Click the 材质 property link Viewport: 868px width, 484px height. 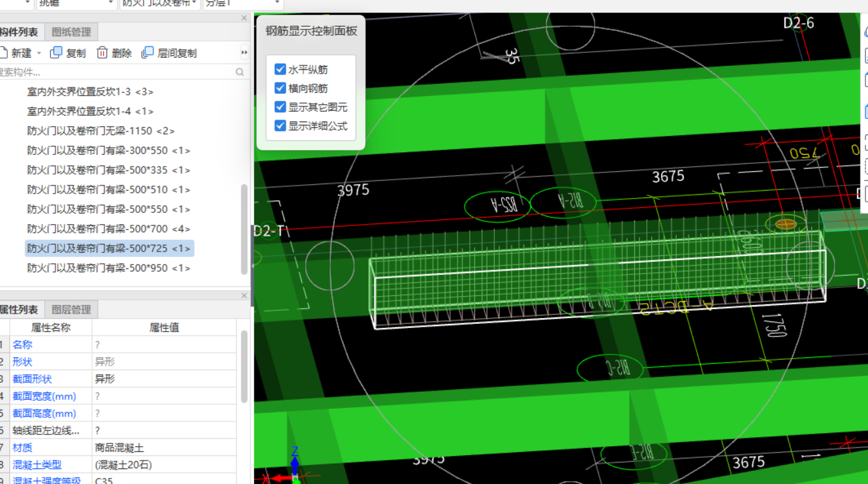click(22, 448)
